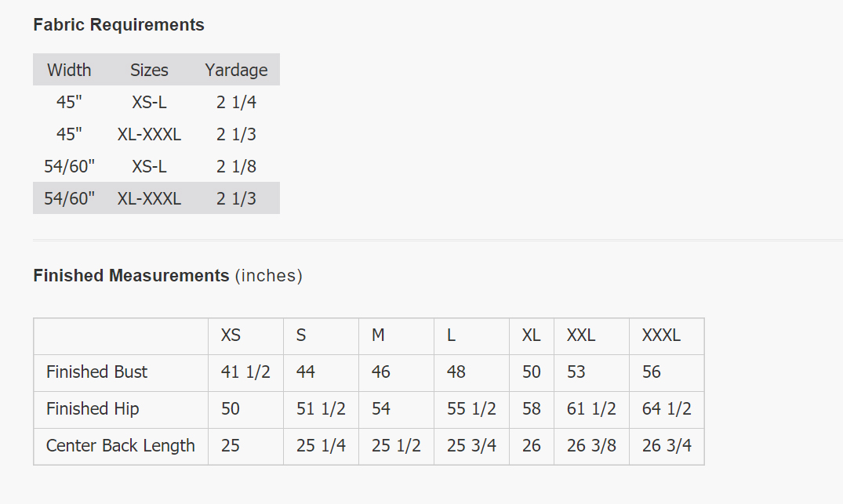Screen dimensions: 843x504
Task: Click the 26 3/8 back length value
Action: click(x=591, y=446)
